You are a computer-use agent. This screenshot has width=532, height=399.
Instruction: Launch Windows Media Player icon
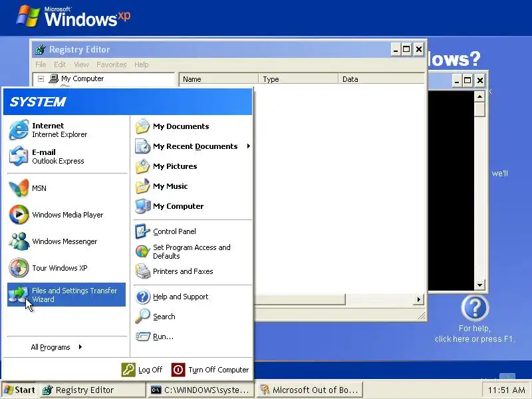click(x=19, y=214)
